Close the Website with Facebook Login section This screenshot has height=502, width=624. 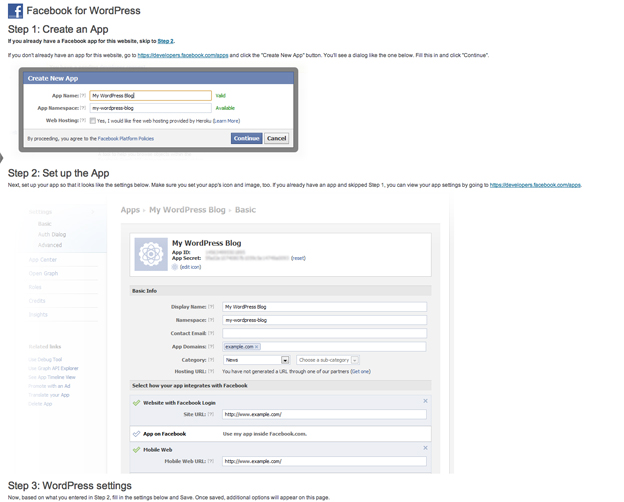coord(425,401)
